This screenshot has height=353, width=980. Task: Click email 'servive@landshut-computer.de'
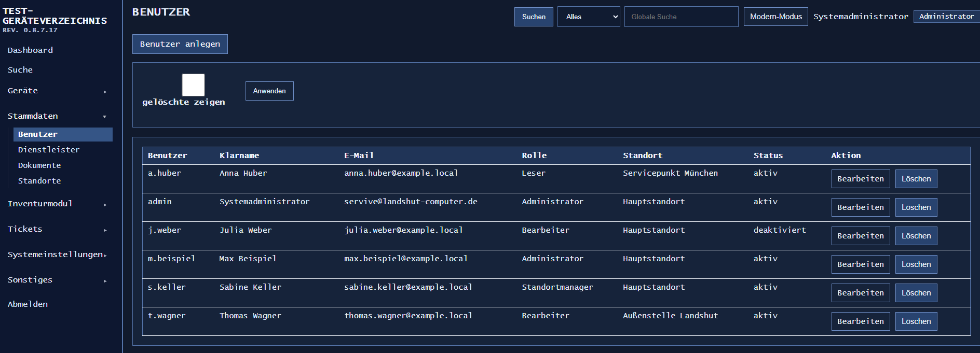pyautogui.click(x=411, y=202)
